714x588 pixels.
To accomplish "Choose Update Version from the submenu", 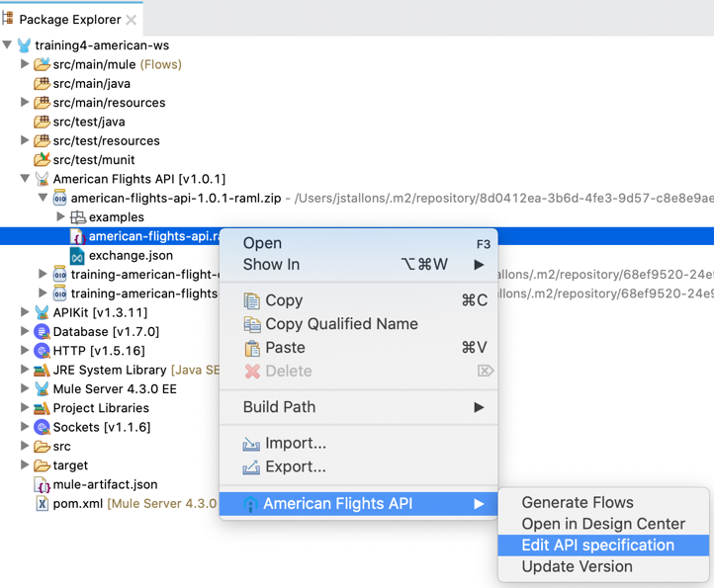I will coord(603,566).
